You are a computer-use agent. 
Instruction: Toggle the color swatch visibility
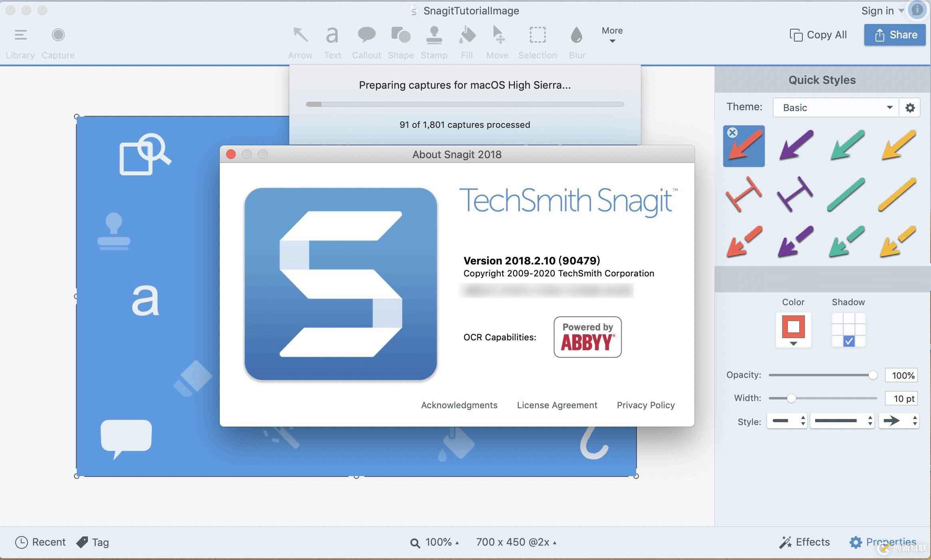[x=793, y=342]
